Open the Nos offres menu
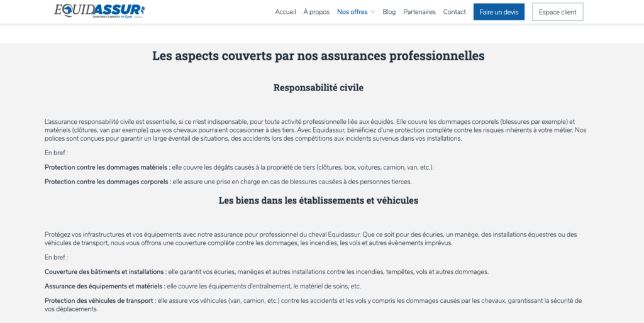Image resolution: width=644 pixels, height=323 pixels. click(352, 12)
